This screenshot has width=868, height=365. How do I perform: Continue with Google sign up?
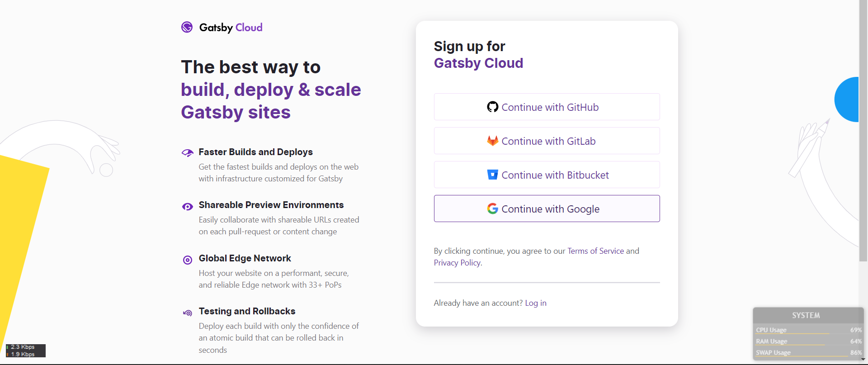point(547,209)
